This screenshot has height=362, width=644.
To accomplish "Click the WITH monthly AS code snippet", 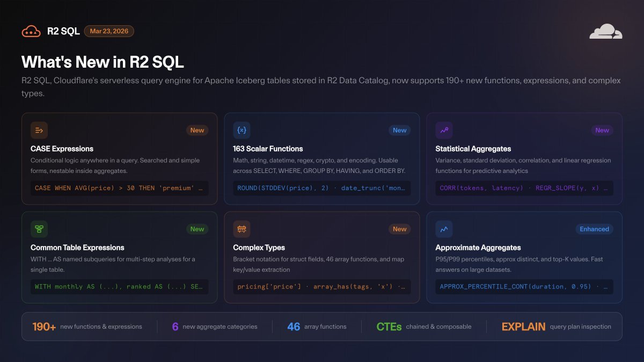I will (119, 287).
